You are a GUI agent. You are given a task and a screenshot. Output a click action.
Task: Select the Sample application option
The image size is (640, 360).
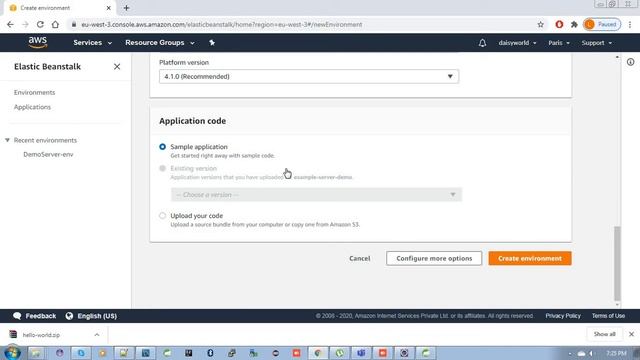(x=162, y=147)
